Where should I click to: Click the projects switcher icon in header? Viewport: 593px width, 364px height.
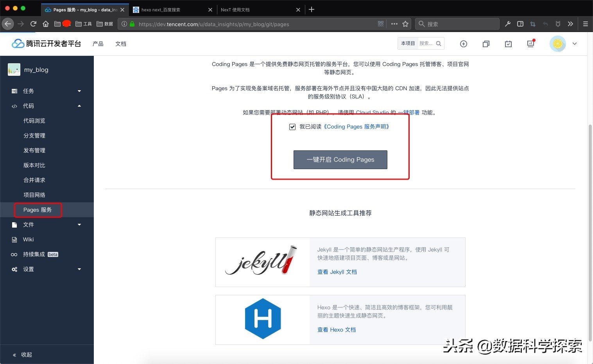tap(486, 44)
